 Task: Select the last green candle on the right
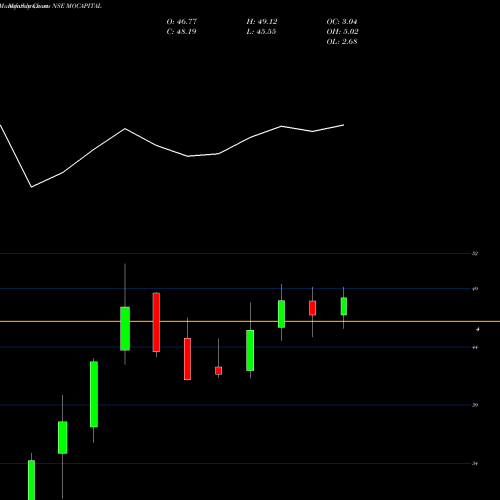coord(344,306)
